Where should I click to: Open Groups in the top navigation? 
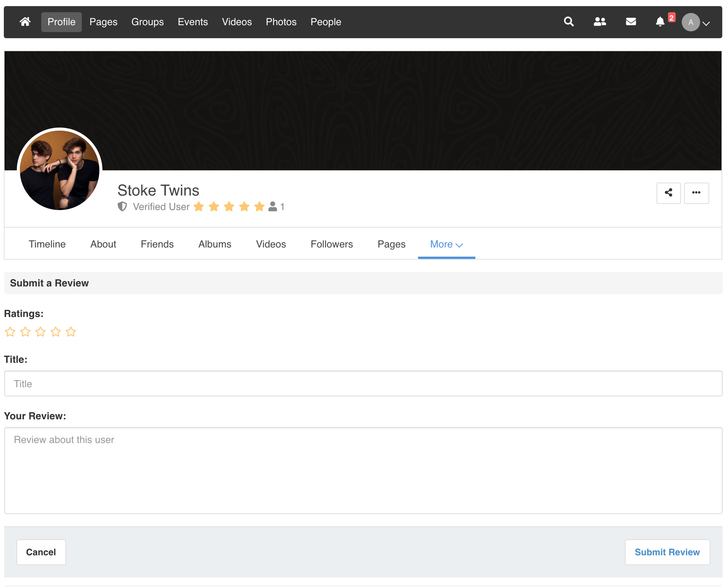pyautogui.click(x=148, y=22)
